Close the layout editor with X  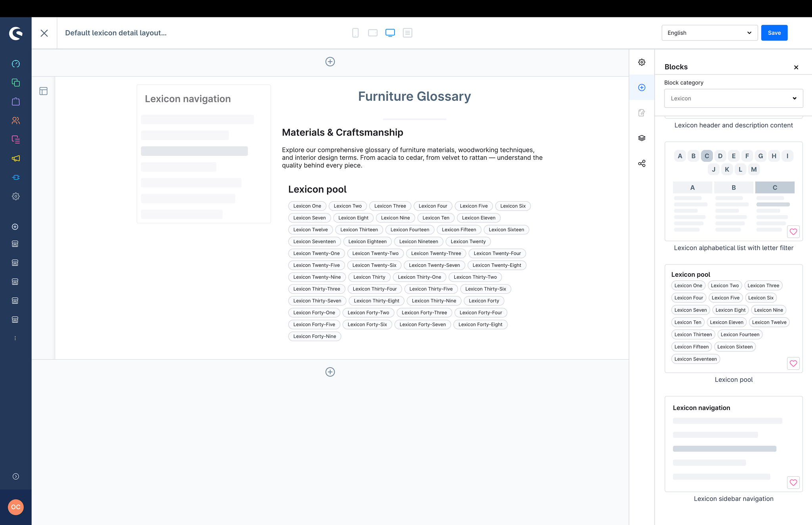coord(44,33)
